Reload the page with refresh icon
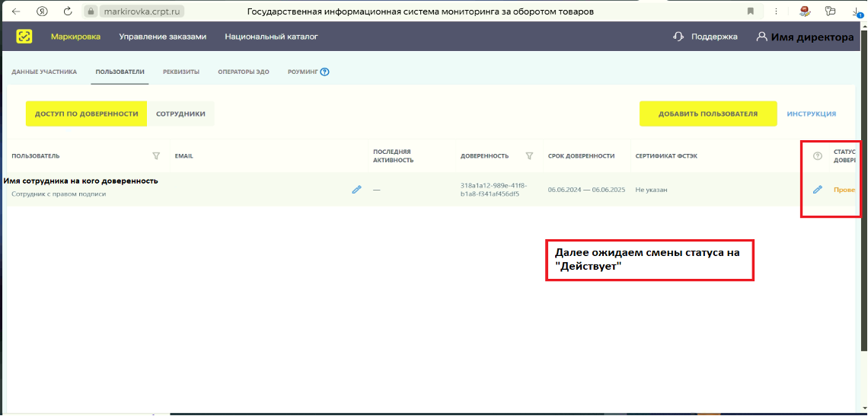Image resolution: width=868 pixels, height=416 pixels. [x=68, y=11]
